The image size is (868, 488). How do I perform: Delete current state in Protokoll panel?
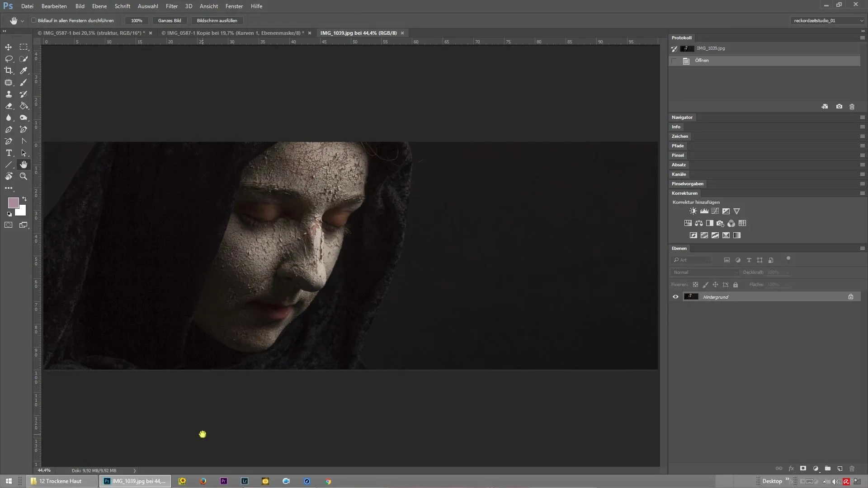pos(852,107)
